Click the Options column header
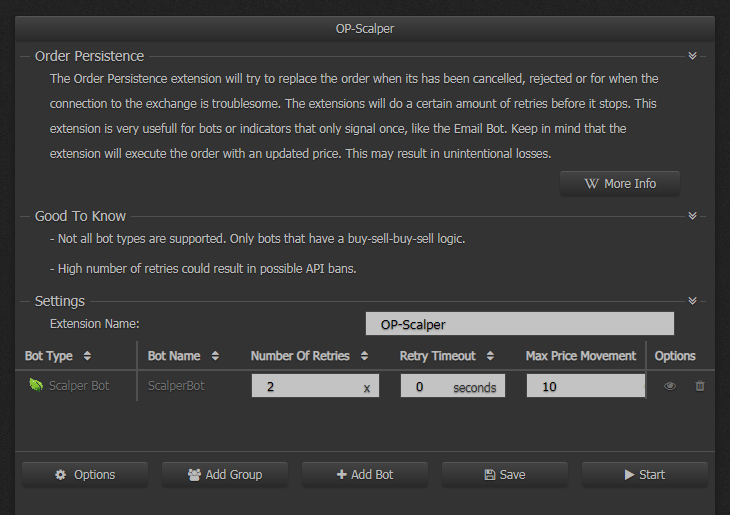Screen dimensions: 730x515 (x=675, y=356)
